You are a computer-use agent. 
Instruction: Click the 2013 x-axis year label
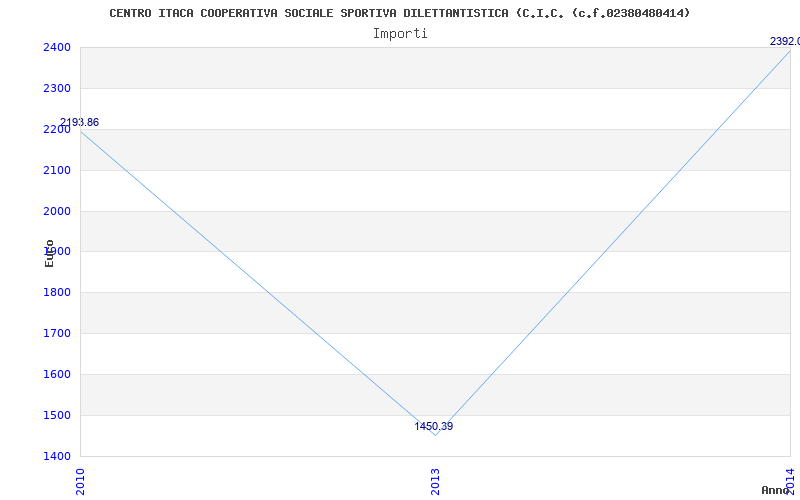[435, 481]
